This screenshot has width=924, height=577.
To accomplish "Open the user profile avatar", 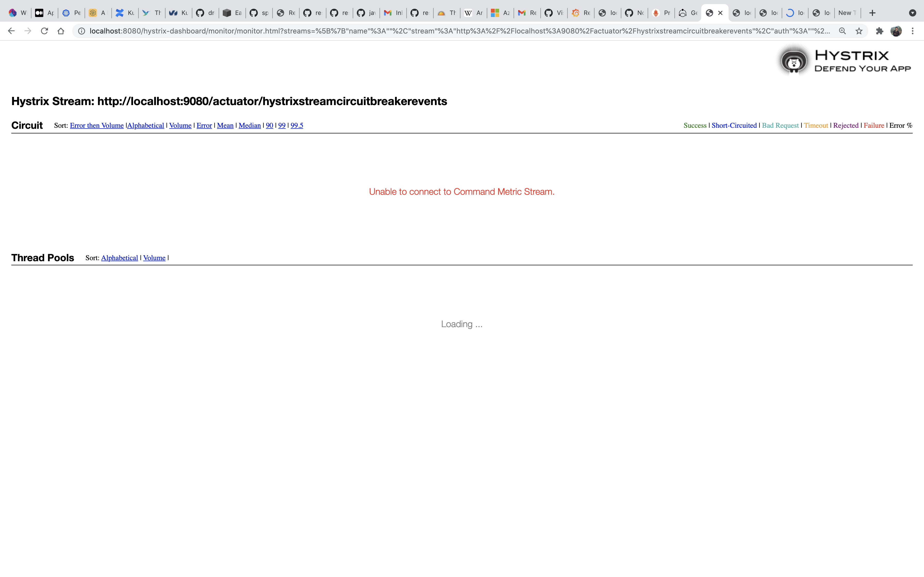I will (x=896, y=31).
